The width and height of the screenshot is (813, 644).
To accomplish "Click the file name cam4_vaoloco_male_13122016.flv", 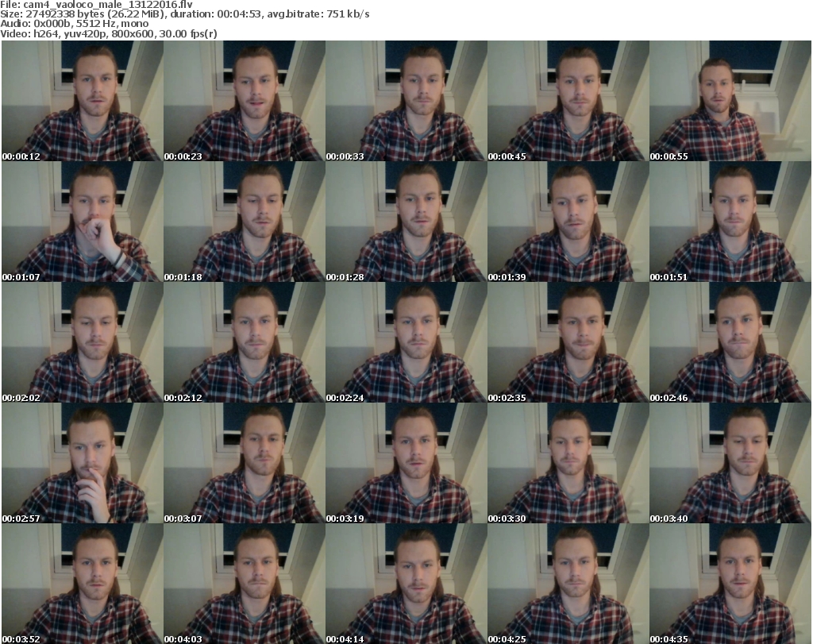I will click(108, 5).
